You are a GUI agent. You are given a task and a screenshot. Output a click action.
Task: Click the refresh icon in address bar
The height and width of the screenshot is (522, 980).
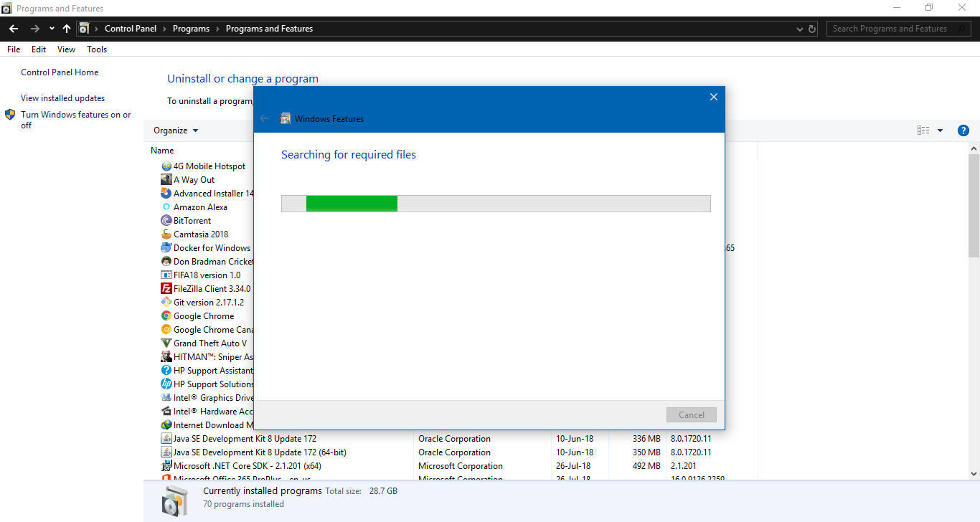pos(812,29)
